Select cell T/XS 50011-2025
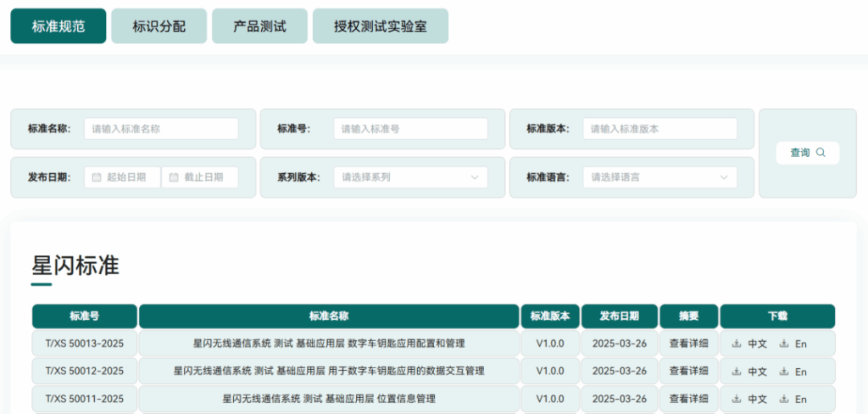Screen dimensions: 868x414 click(85, 399)
